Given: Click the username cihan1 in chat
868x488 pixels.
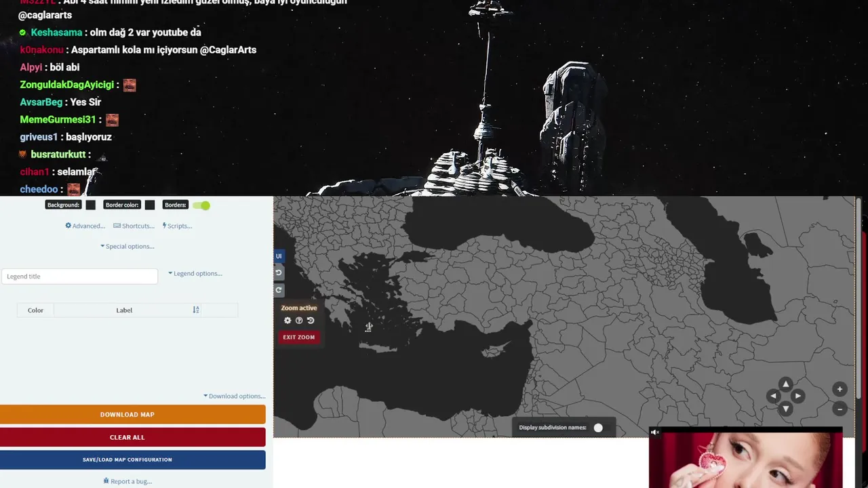Looking at the screenshot, I should (35, 172).
